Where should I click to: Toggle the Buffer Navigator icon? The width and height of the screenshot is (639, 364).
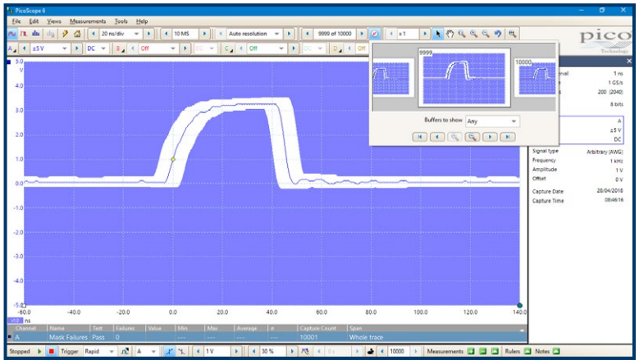[x=375, y=34]
